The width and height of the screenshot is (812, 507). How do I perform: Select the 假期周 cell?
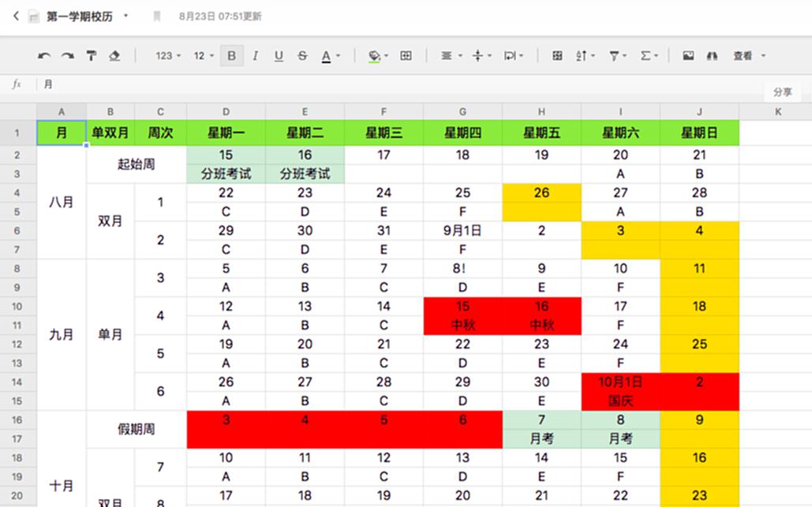point(137,430)
